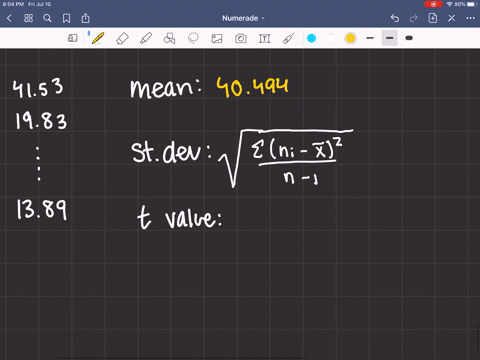Select the Highlighter tool
The height and width of the screenshot is (360, 480).
pos(146,38)
